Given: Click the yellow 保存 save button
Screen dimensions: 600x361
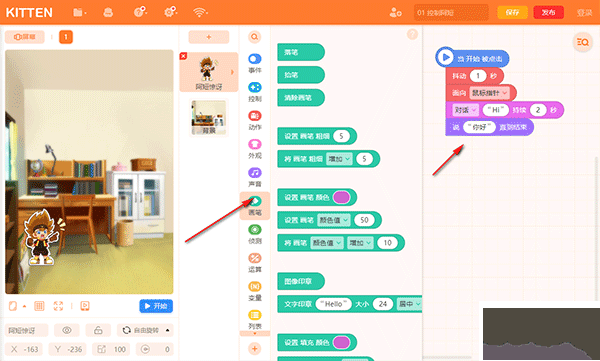Looking at the screenshot, I should point(512,13).
